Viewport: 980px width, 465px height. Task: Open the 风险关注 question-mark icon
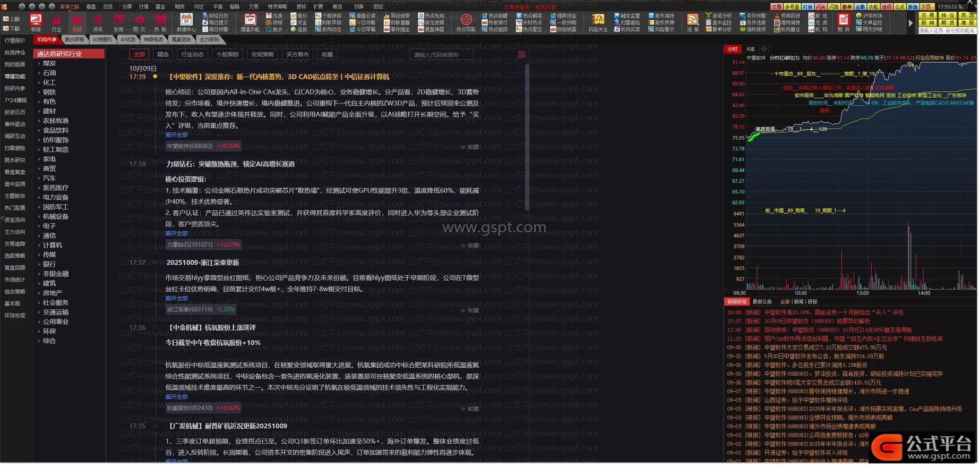point(598,22)
